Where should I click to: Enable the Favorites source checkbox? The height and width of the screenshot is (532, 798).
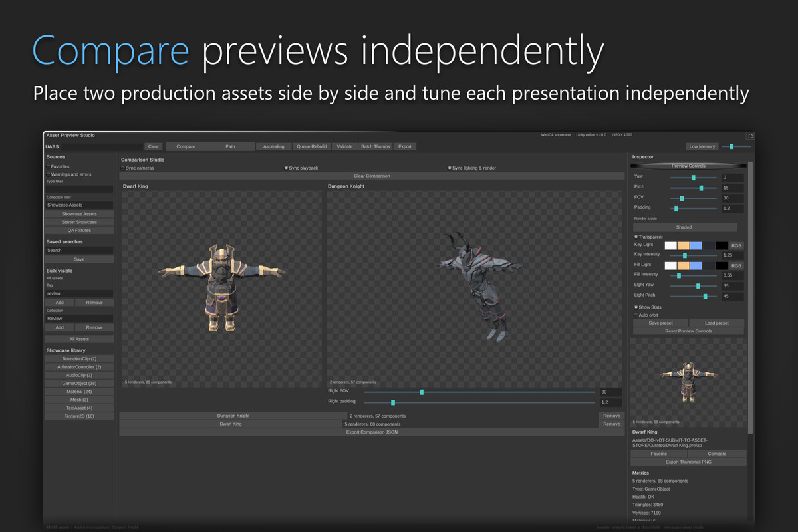pyautogui.click(x=49, y=166)
